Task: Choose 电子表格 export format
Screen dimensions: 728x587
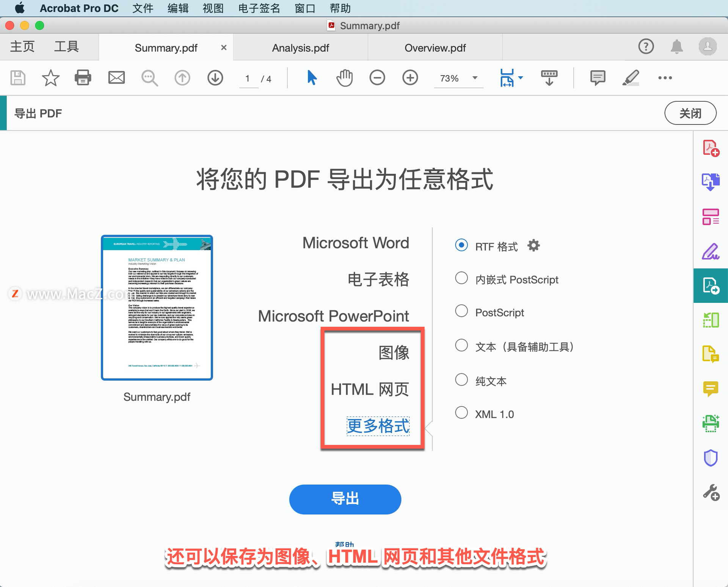Action: click(x=378, y=279)
